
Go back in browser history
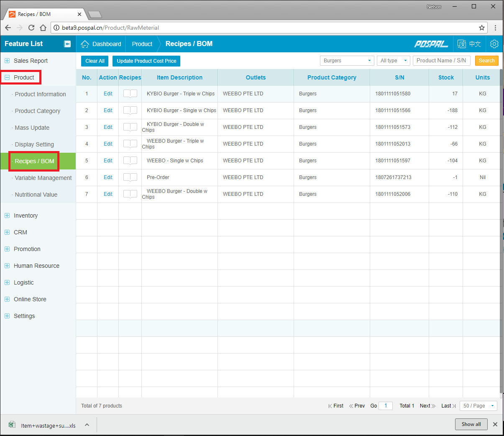[x=8, y=28]
